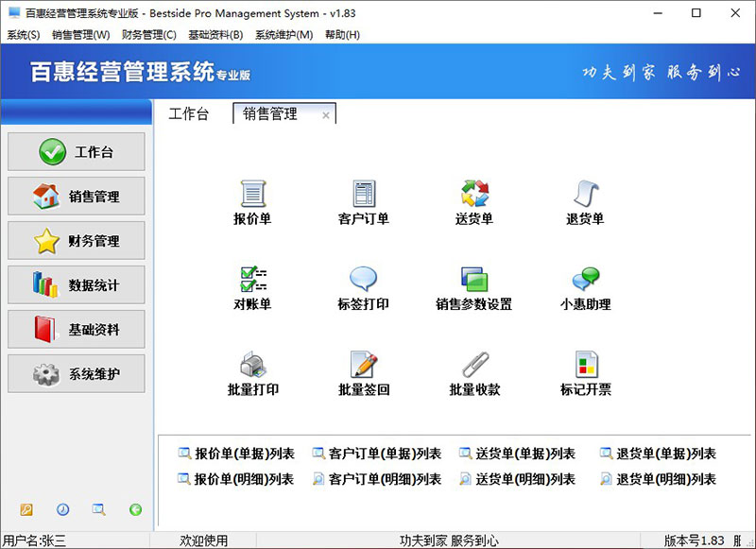
Task: Select 销售管理 in the left sidebar
Action: coord(77,197)
